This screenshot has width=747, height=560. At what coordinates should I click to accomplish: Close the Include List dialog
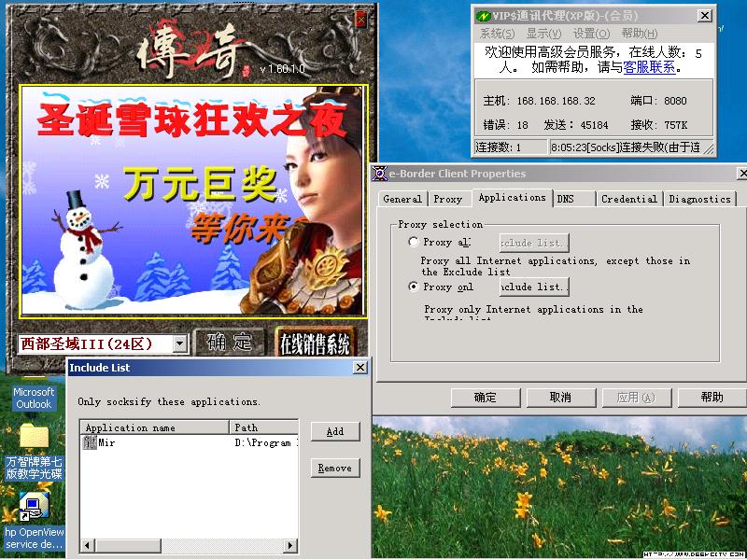[x=360, y=367]
